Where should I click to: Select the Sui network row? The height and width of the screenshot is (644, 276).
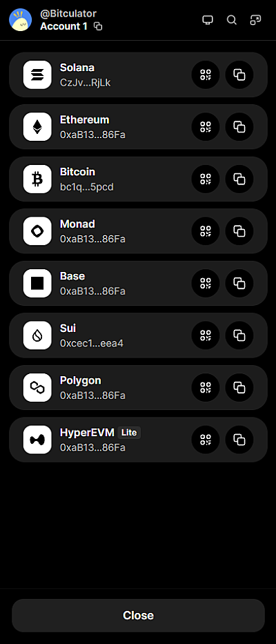coord(138,335)
